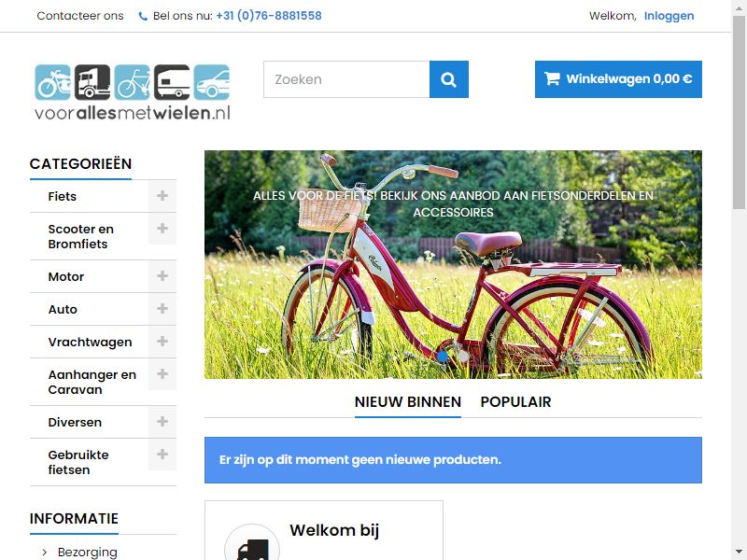Click the phone icon next to Bel ons nu
The width and height of the screenshot is (747, 560).
pos(143,16)
